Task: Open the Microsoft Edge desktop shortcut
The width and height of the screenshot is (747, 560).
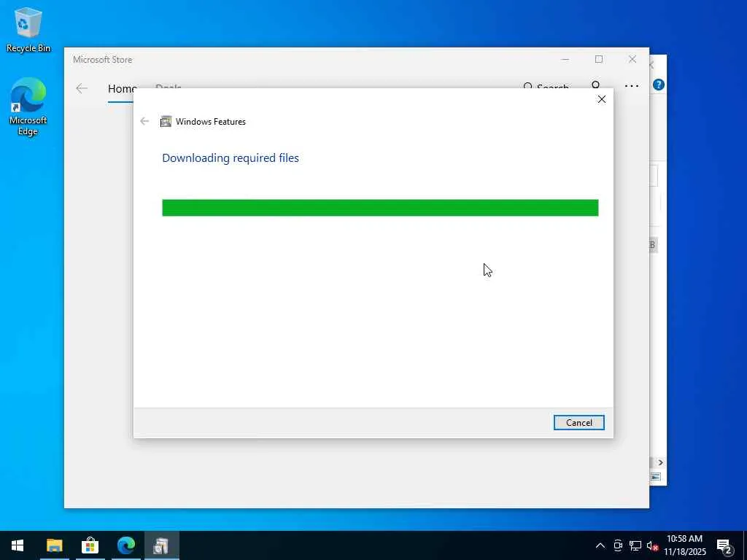Action: 28,106
